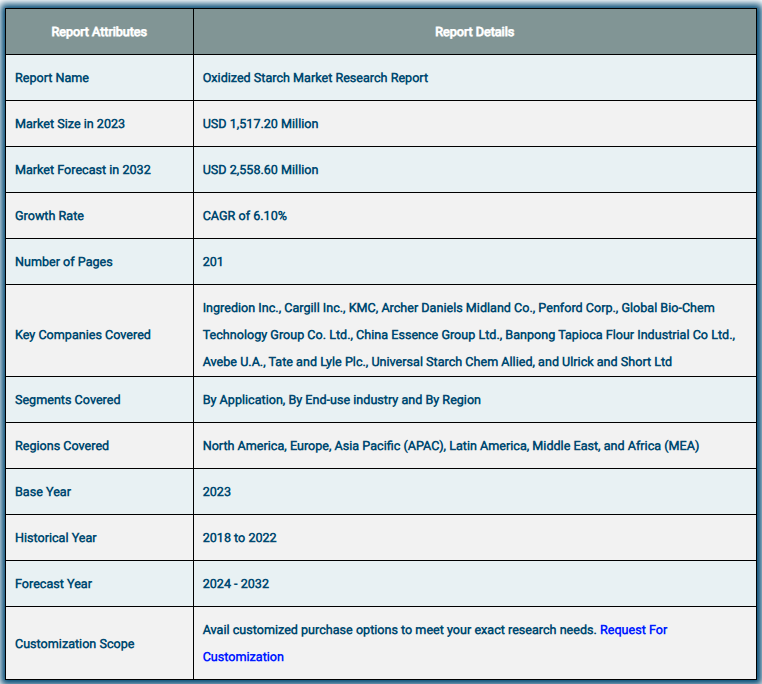Select the 201 pages value

tap(213, 262)
